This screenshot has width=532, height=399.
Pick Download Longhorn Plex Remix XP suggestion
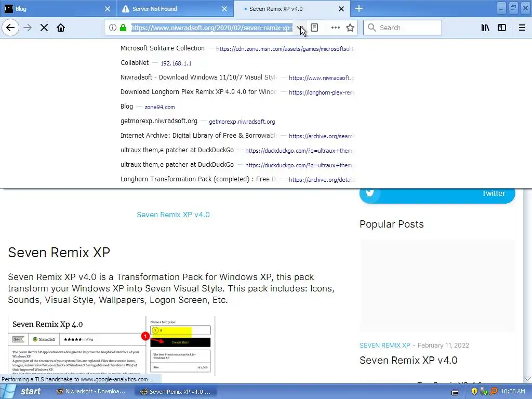[237, 92]
